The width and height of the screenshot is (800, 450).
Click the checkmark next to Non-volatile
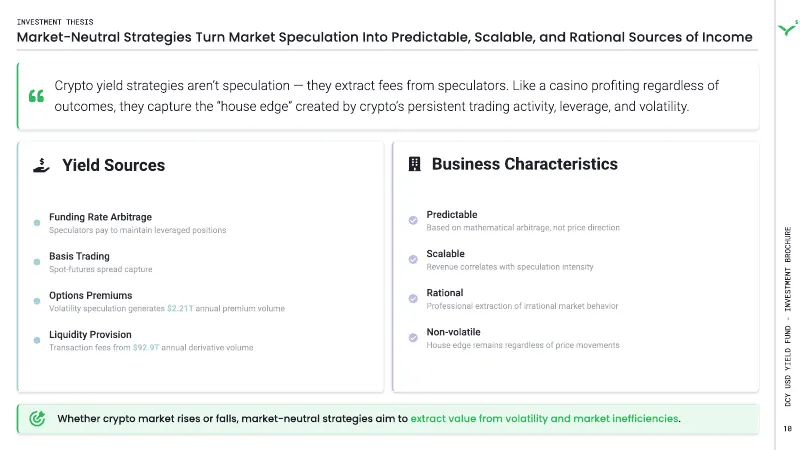coord(413,338)
